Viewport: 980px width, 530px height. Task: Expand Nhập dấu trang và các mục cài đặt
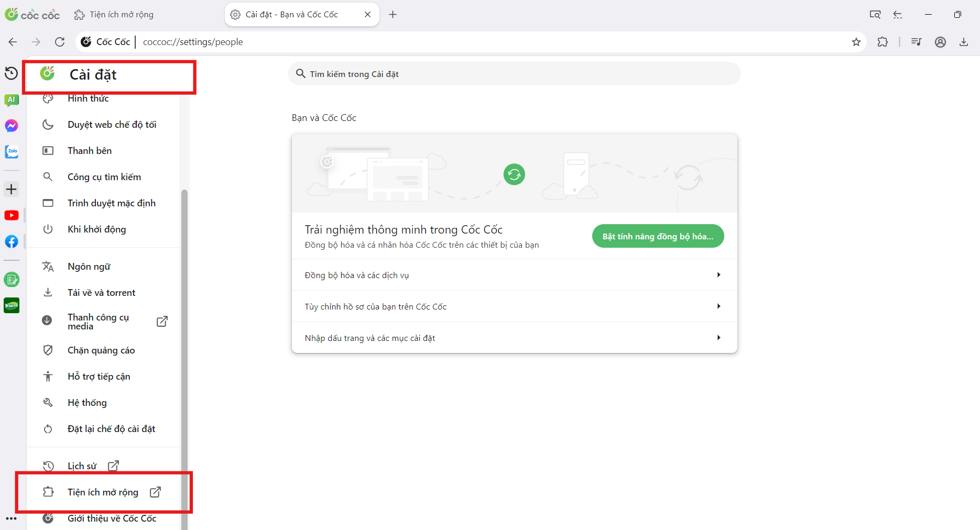coord(514,338)
